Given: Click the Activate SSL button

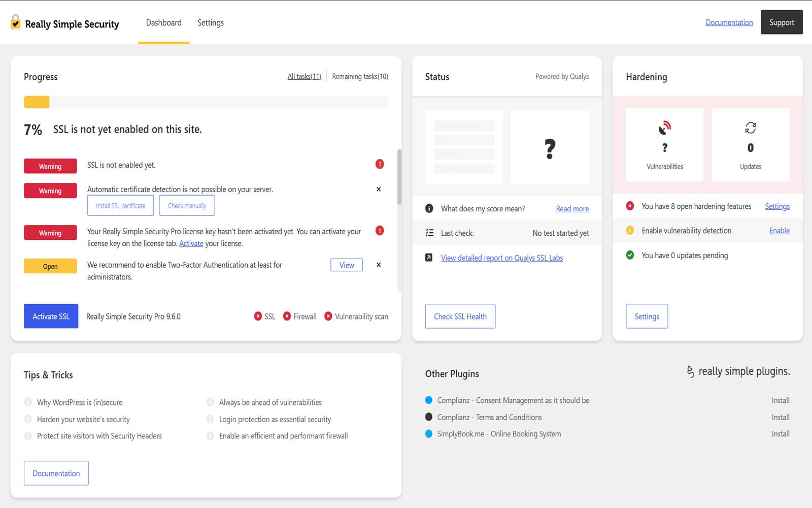Looking at the screenshot, I should [51, 316].
